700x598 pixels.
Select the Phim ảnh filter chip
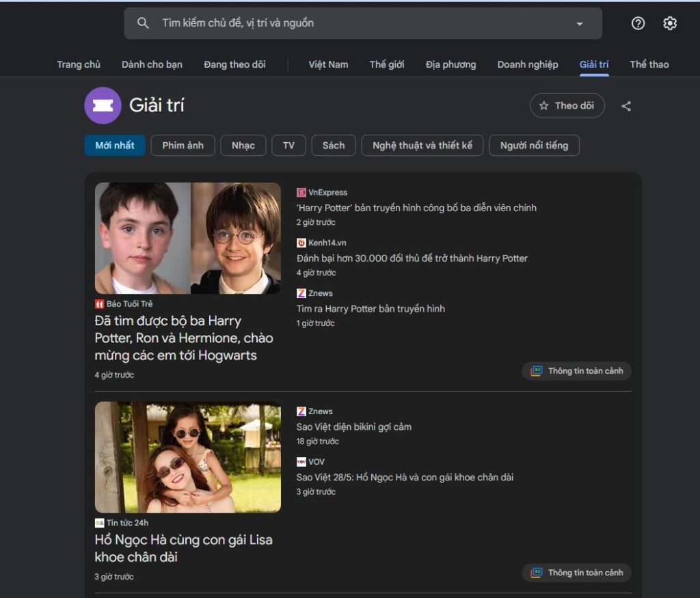click(183, 146)
